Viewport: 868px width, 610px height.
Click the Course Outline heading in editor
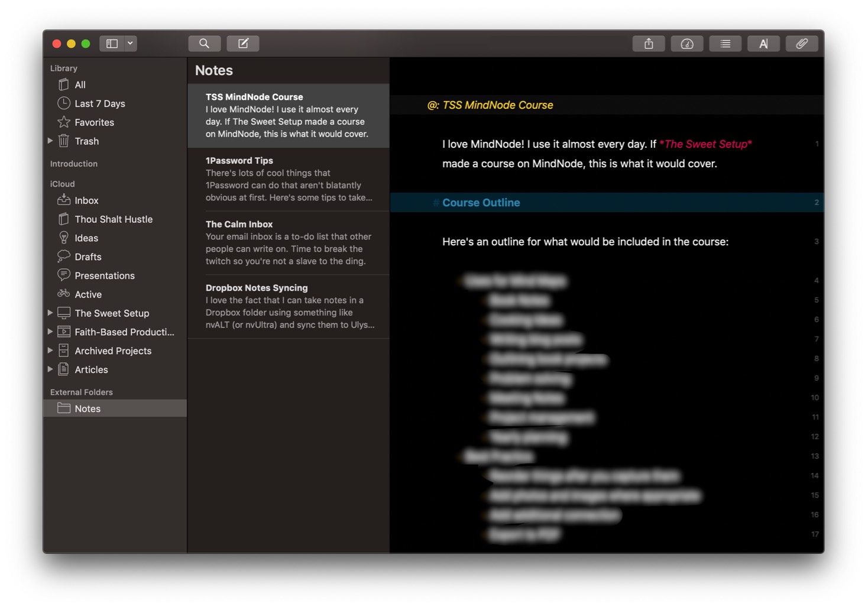[x=481, y=202]
